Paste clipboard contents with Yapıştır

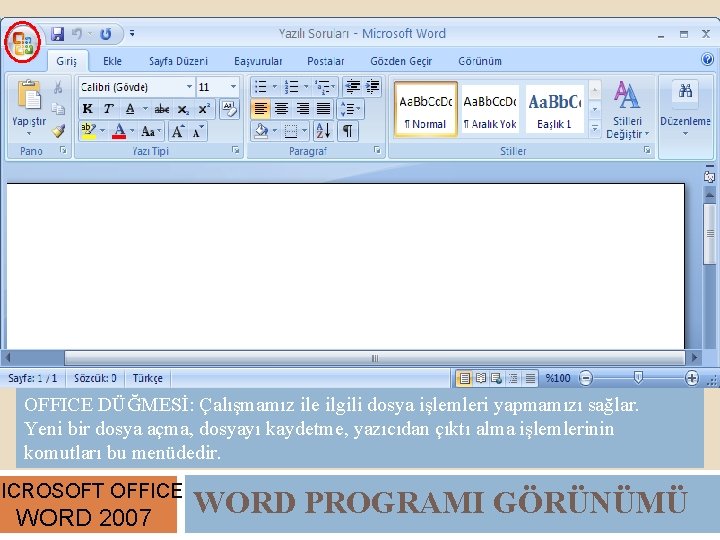click(x=29, y=108)
